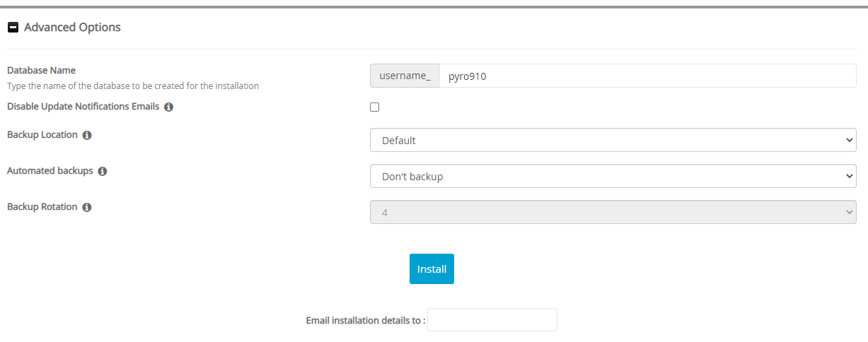Click the 'Email installation details to' label
The width and height of the screenshot is (868, 342).
tap(365, 320)
